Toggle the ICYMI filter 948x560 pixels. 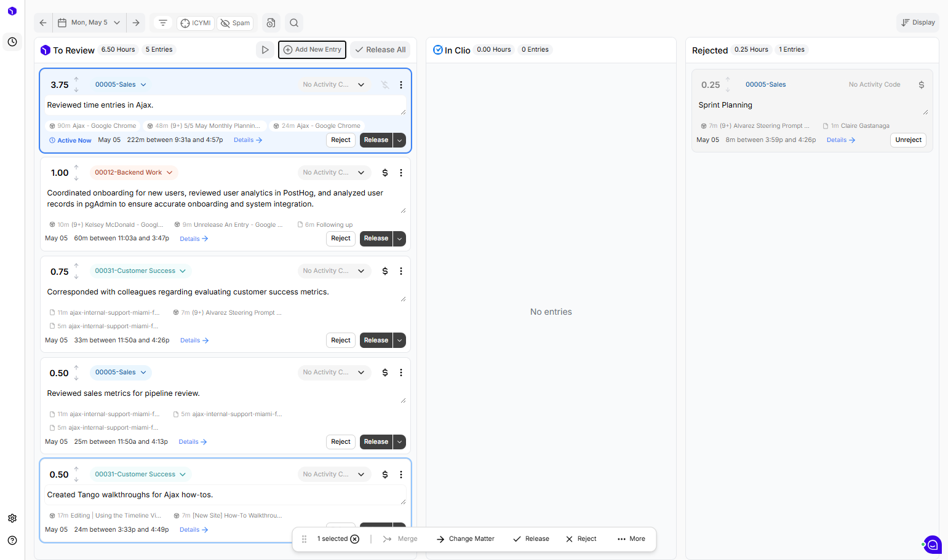point(196,23)
